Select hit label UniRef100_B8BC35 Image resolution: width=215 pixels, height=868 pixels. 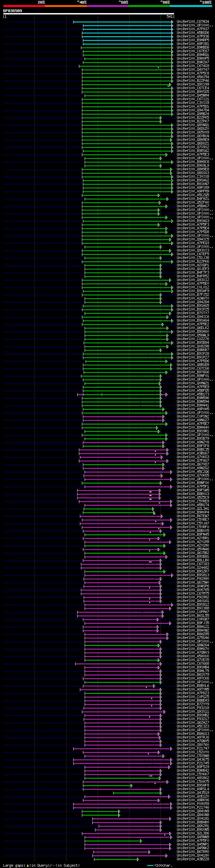point(193,450)
